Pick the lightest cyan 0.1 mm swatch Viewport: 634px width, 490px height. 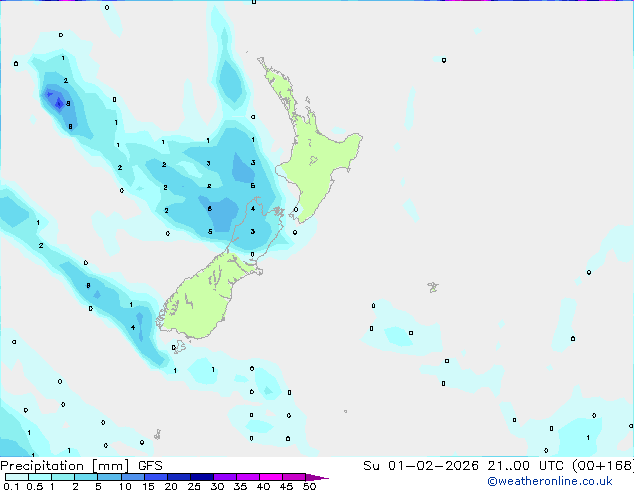point(17,477)
